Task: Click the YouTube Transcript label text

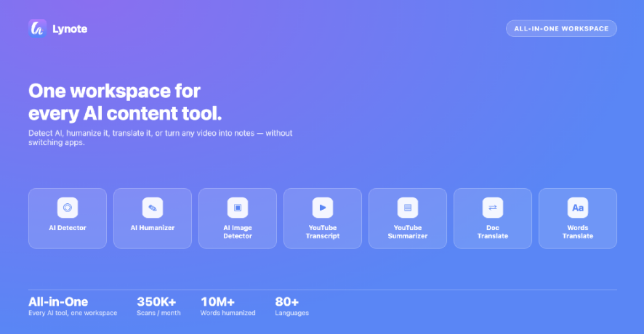Action: pos(323,232)
